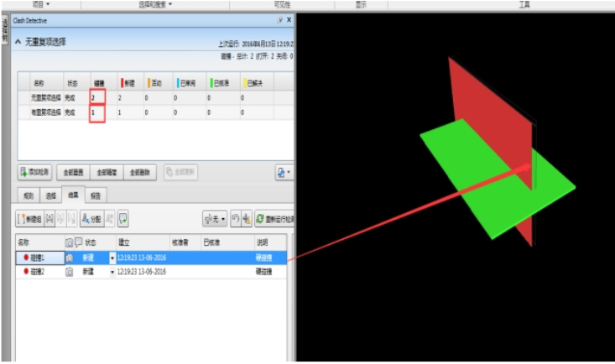The image size is (615, 364).
Task: Collapse the 无重复项选择 test panel chevron
Action: pyautogui.click(x=18, y=41)
